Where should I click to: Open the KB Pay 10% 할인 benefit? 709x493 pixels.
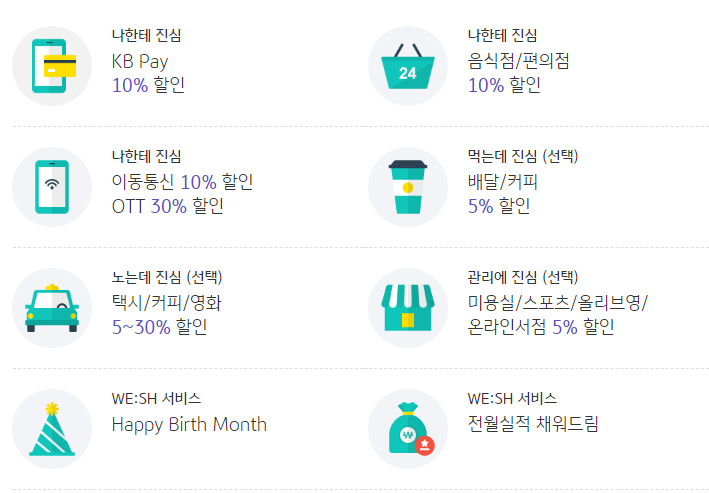148,73
